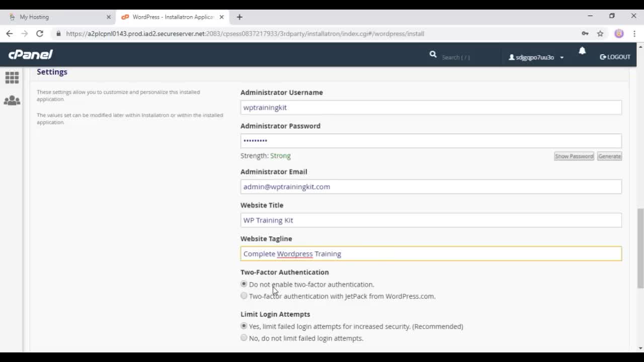This screenshot has width=644, height=362.
Task: Click the Website Title input field
Action: [x=431, y=220]
